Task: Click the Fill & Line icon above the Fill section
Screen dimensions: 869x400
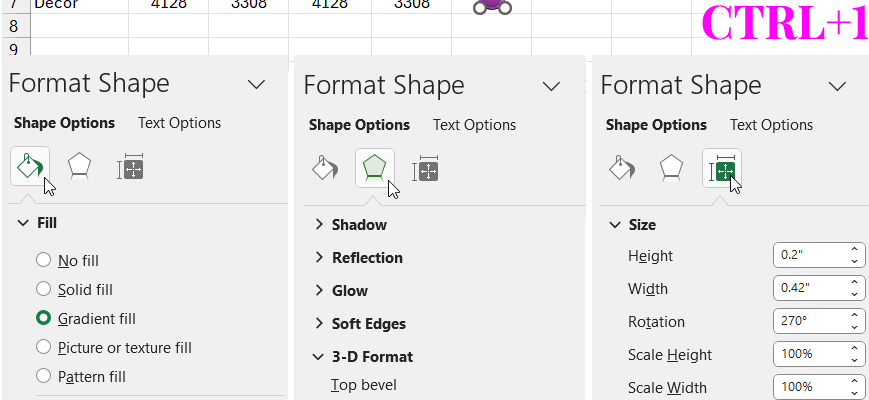Action: pyautogui.click(x=28, y=166)
